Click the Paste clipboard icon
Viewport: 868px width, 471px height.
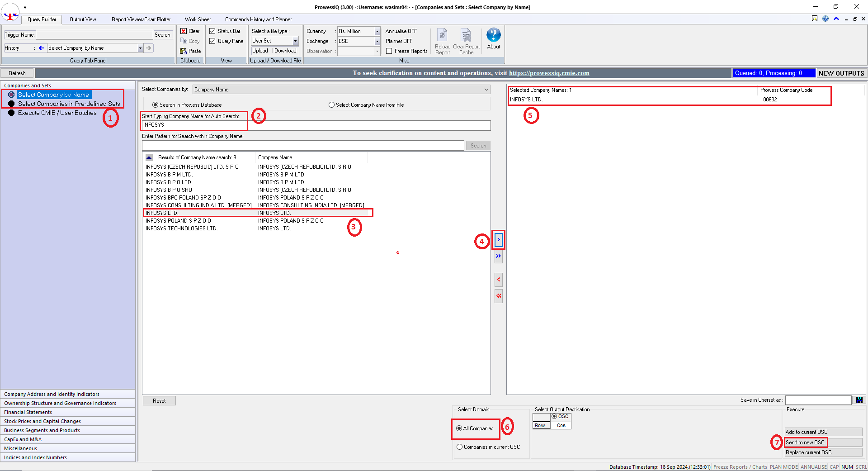coord(184,51)
